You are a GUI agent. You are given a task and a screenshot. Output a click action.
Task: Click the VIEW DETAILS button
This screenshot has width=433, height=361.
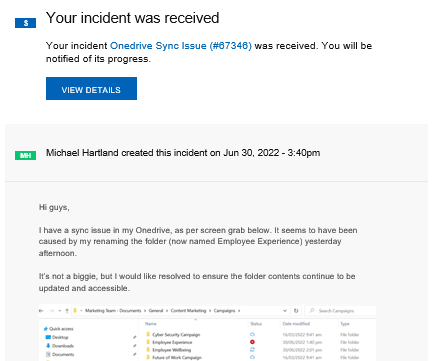(x=91, y=89)
